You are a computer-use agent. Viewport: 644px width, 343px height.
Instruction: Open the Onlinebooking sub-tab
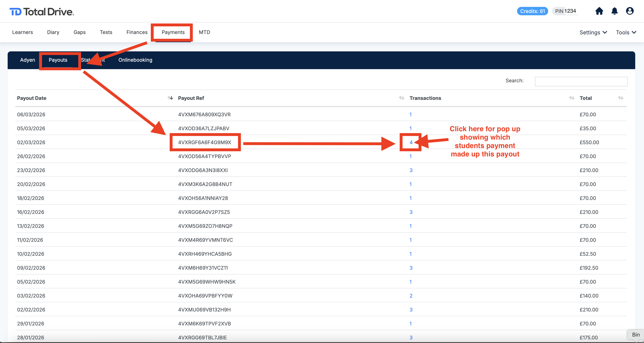(x=135, y=60)
